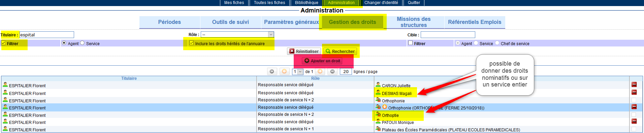The image size is (644, 133).
Task: Click the DESMAS Magali target text
Action: click(397, 94)
